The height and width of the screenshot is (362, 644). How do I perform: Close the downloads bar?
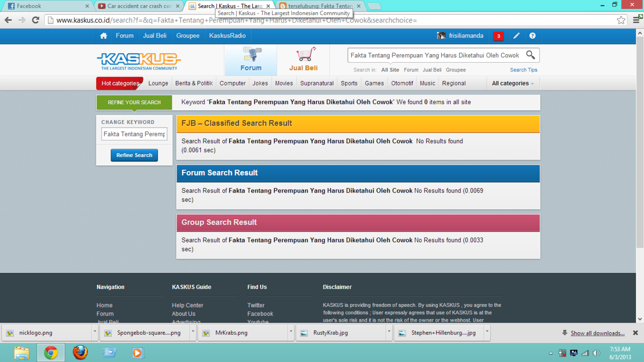(635, 333)
